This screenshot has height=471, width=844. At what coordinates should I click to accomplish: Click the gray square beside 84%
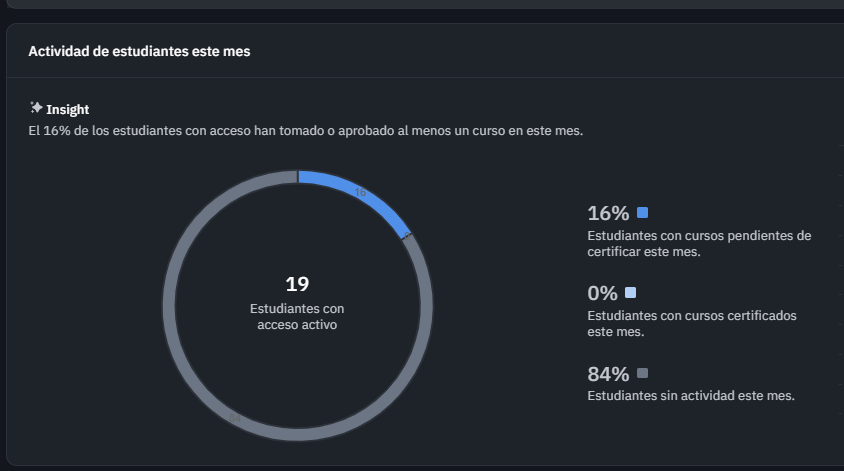click(x=642, y=373)
